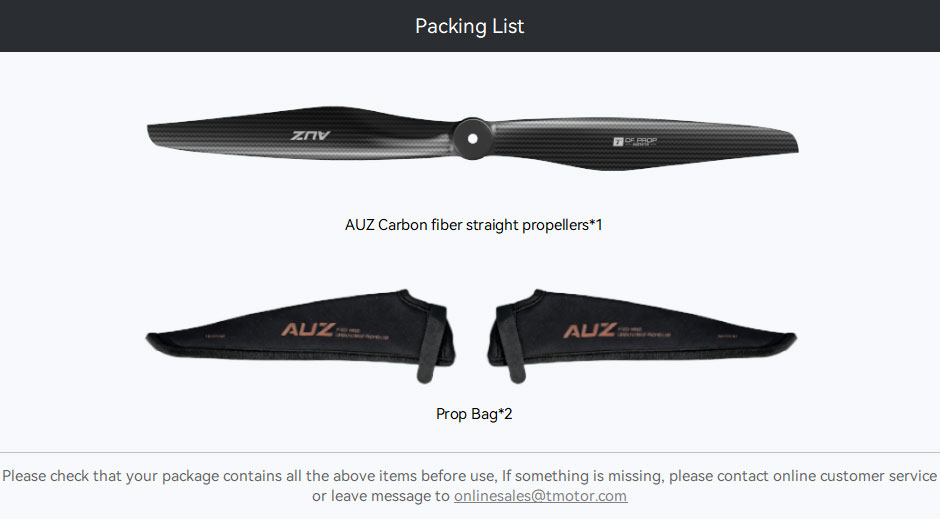Click the 'Please check that your package' notice
The width and height of the screenshot is (940, 520).
coord(469,476)
